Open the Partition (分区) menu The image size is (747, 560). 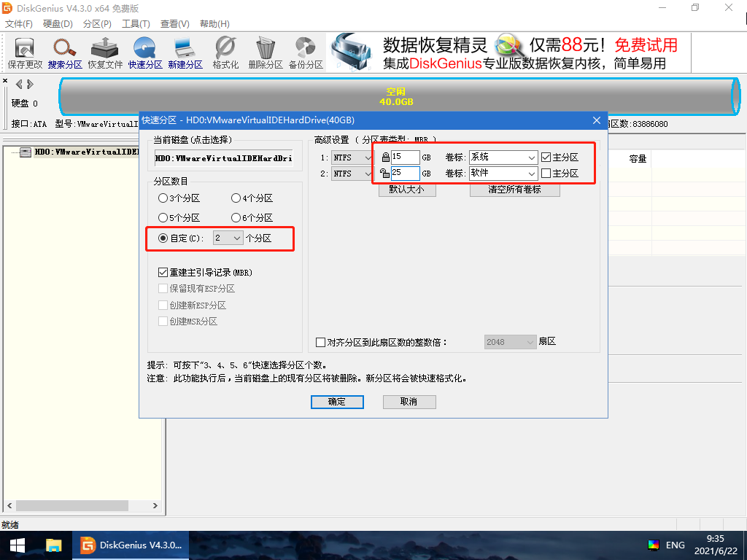point(97,24)
